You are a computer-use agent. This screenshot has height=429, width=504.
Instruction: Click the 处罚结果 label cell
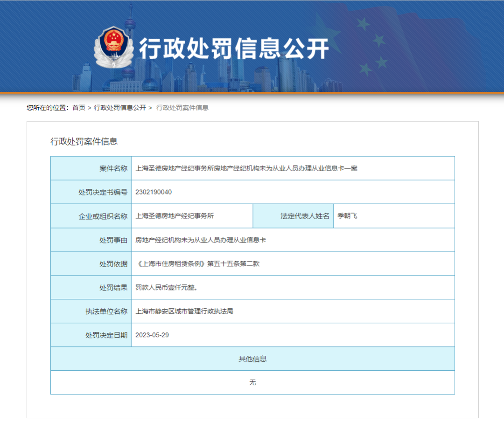pyautogui.click(x=91, y=287)
